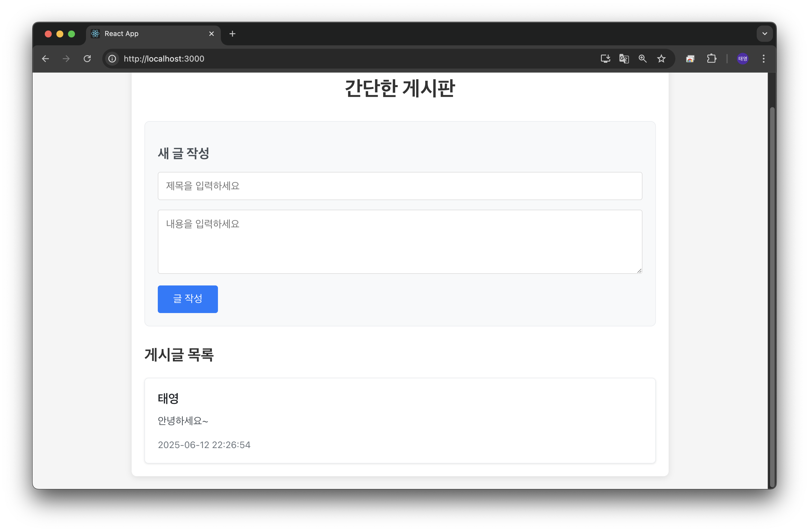809x532 pixels.
Task: Click the zoom magnifier icon
Action: click(x=642, y=59)
